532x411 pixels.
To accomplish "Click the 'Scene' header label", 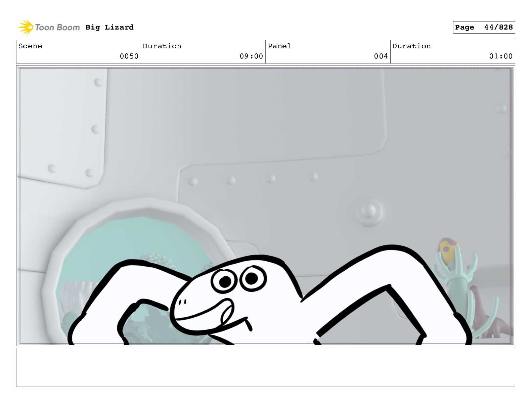I will 30,46.
